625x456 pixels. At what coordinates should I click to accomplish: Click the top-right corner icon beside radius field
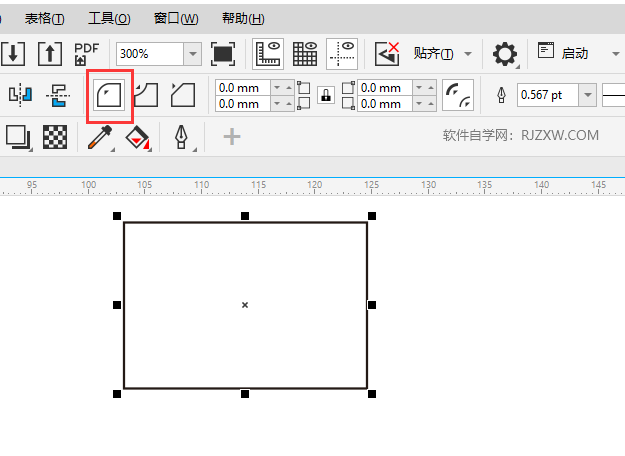[348, 87]
